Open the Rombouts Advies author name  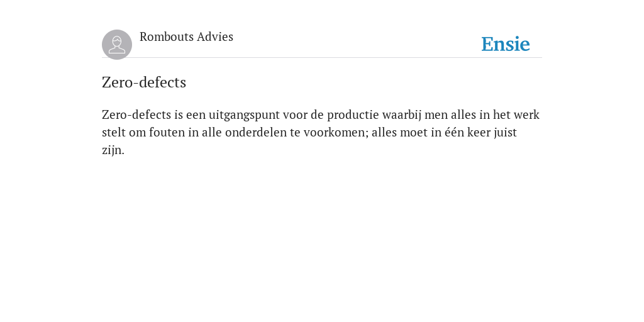[186, 37]
